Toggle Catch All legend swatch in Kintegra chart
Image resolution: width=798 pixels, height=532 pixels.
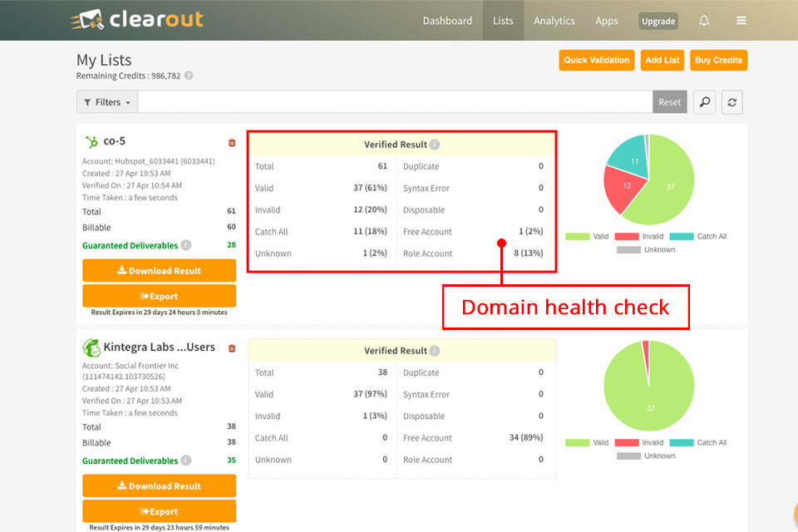(682, 442)
